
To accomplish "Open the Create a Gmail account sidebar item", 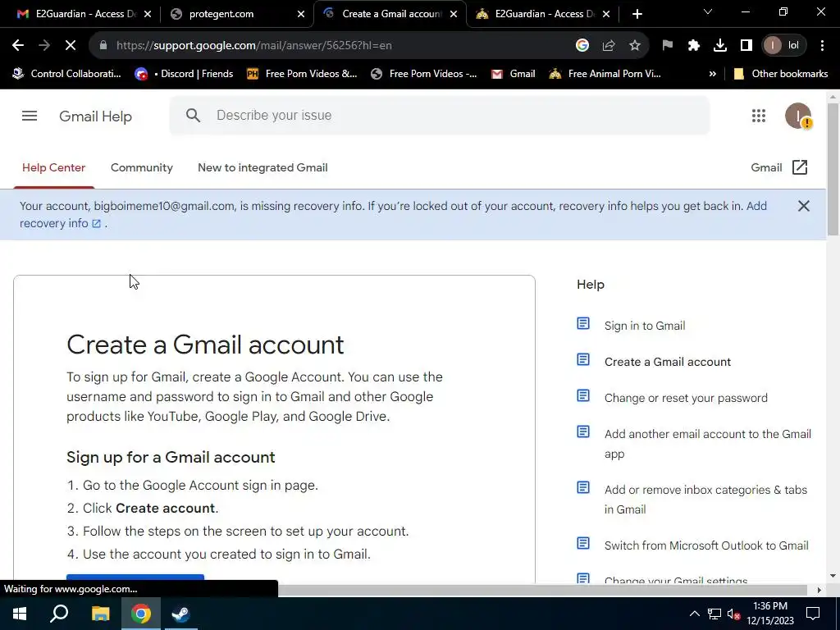I will click(x=668, y=362).
